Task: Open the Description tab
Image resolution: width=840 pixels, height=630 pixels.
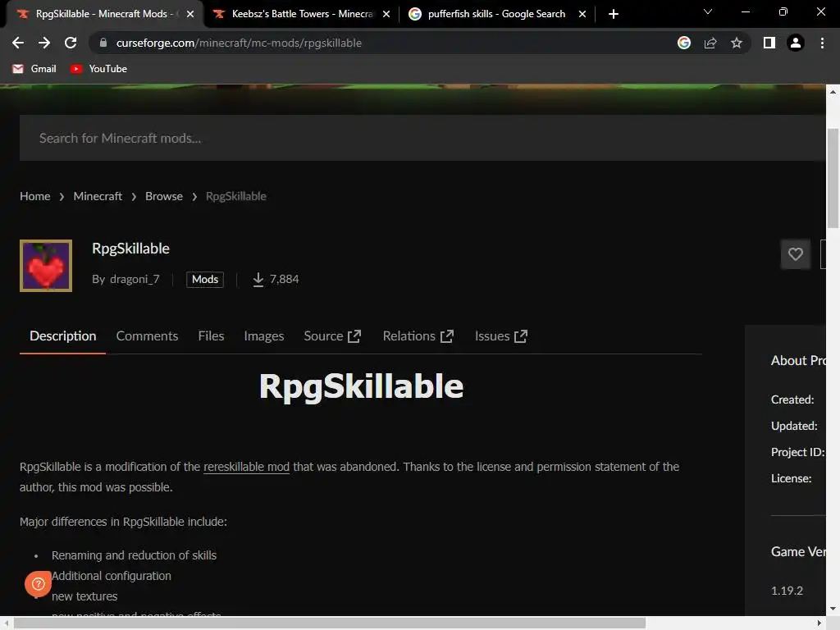Action: coord(62,336)
